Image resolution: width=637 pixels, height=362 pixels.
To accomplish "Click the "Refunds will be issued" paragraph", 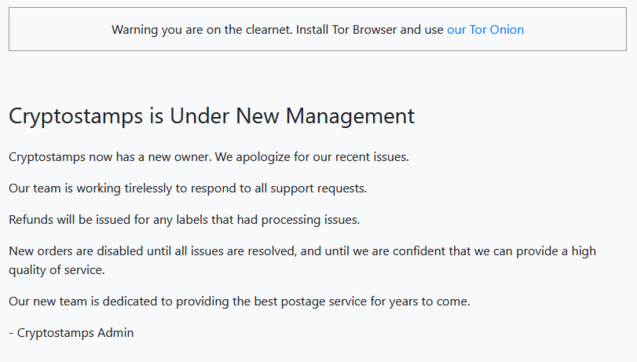I will tap(184, 220).
